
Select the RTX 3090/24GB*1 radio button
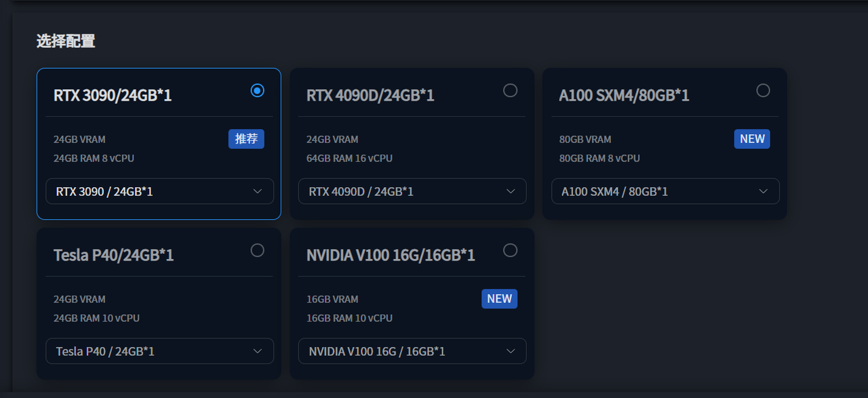coord(257,90)
